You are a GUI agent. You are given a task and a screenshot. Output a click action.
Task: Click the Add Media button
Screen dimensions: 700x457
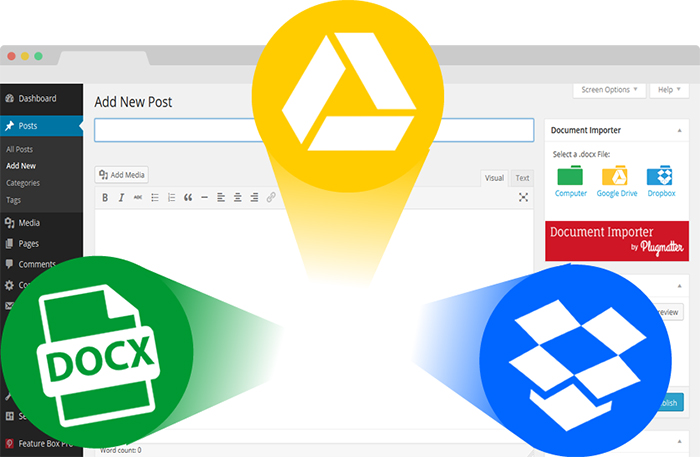pos(121,175)
